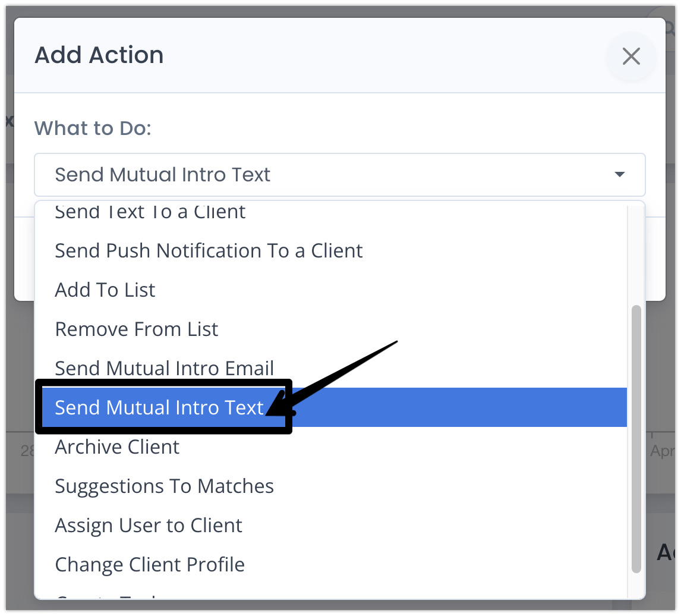The image size is (681, 616).
Task: Click the What to Do label
Action: 93,128
